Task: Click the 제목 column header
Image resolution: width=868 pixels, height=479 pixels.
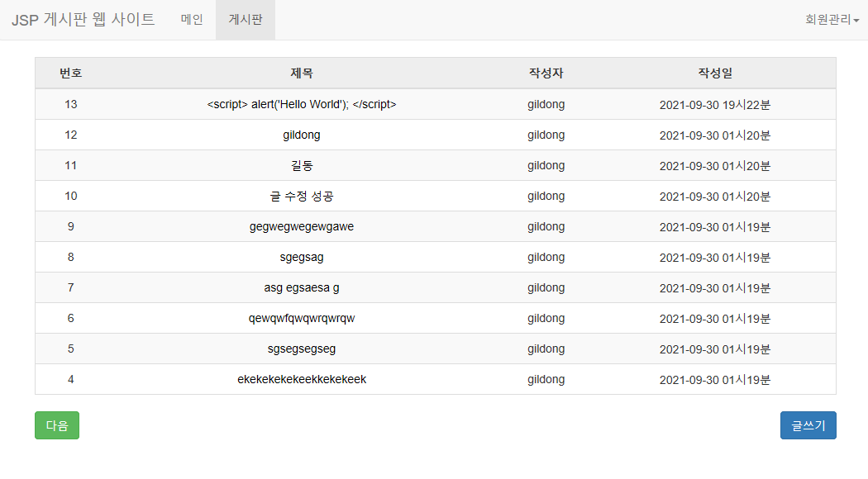Action: (x=302, y=73)
